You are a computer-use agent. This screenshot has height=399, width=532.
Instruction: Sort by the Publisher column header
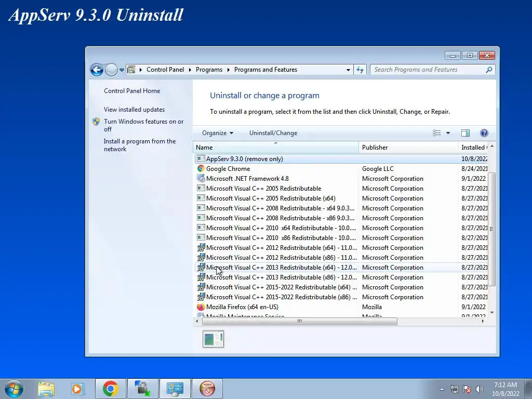point(408,147)
